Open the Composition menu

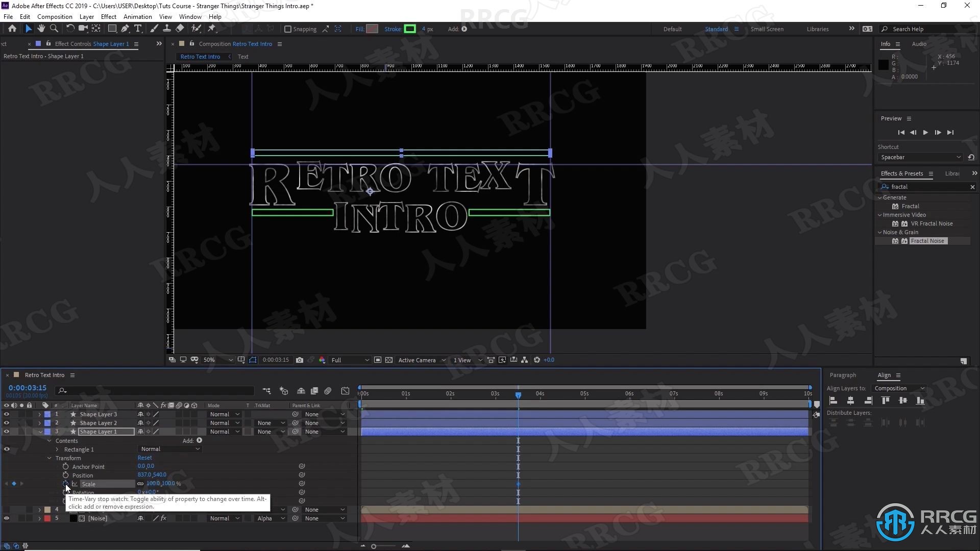[x=55, y=17]
